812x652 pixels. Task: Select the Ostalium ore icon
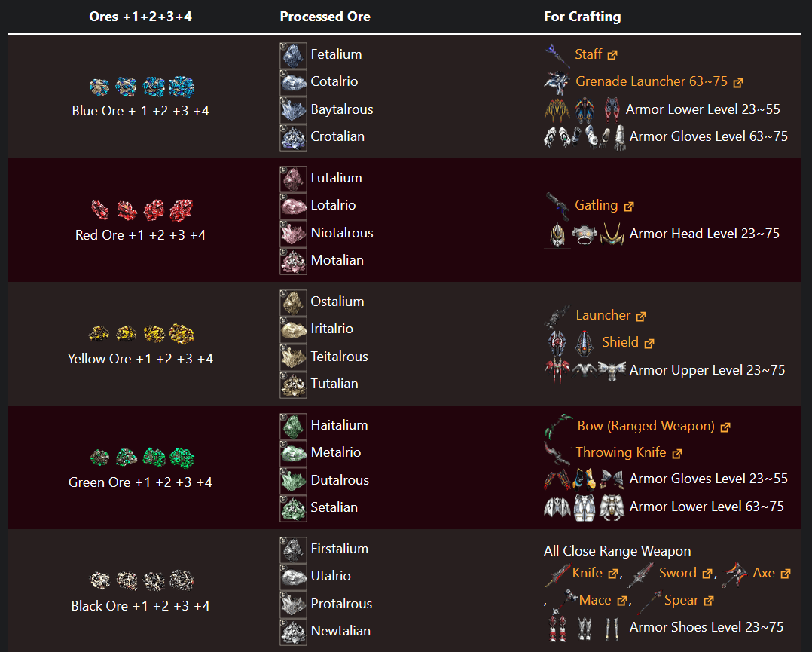click(293, 303)
